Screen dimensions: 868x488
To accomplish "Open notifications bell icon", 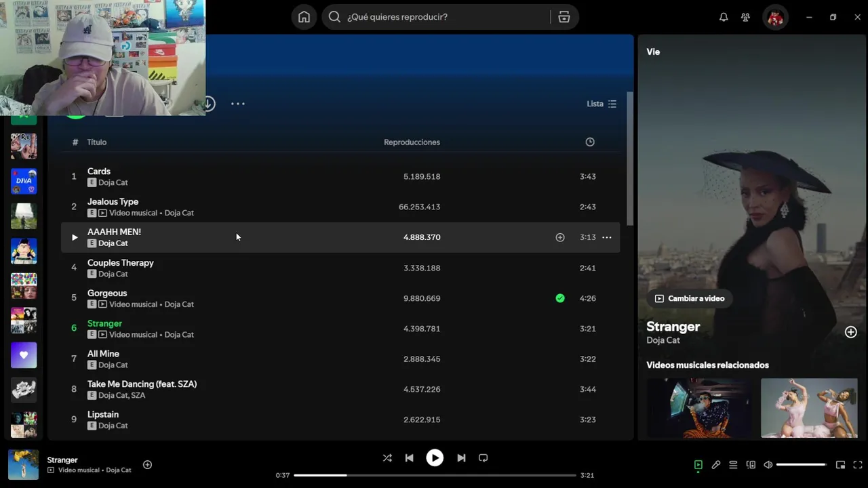I will [x=724, y=17].
